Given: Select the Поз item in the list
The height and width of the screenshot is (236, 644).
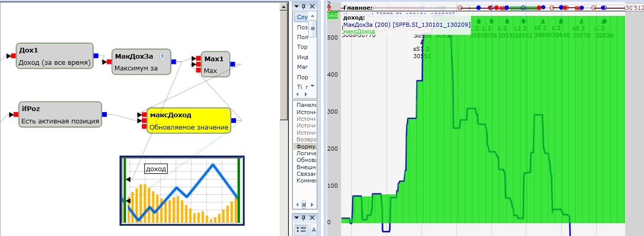Looking at the screenshot, I should [302, 27].
